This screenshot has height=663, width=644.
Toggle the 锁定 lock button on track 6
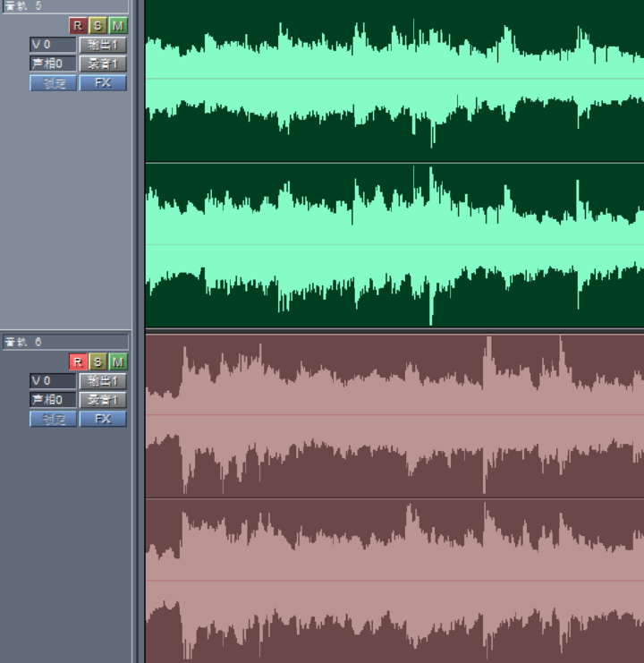tap(53, 419)
